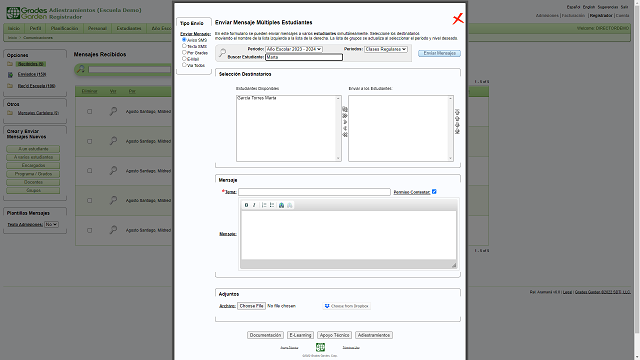Insert numbered list in message editor
The image size is (640, 360).
264,205
